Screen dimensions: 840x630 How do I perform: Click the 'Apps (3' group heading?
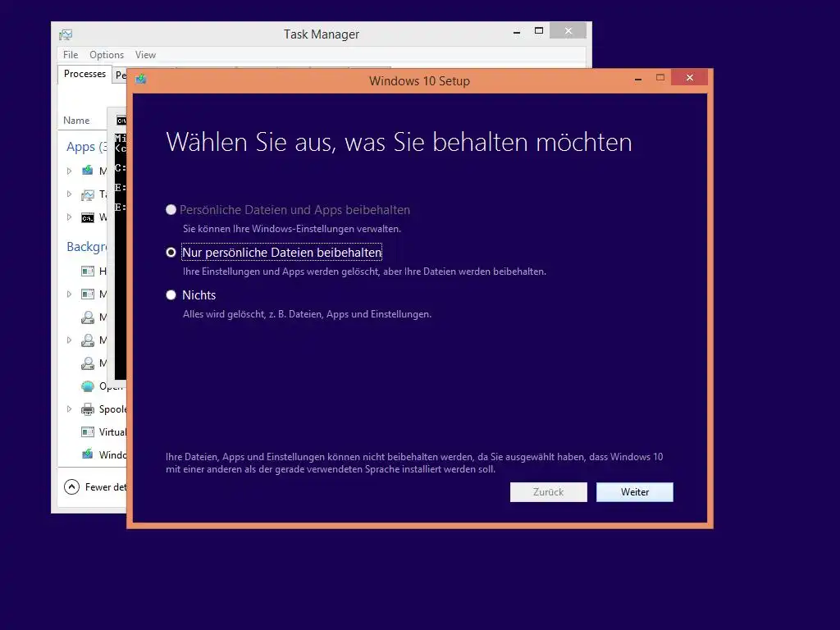pos(87,147)
